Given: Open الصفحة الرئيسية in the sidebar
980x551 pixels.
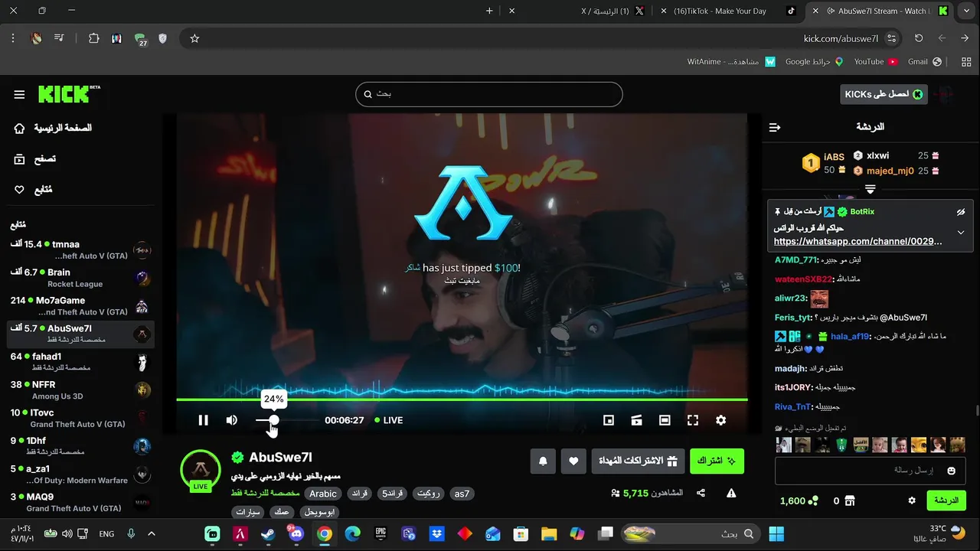Looking at the screenshot, I should (54, 128).
